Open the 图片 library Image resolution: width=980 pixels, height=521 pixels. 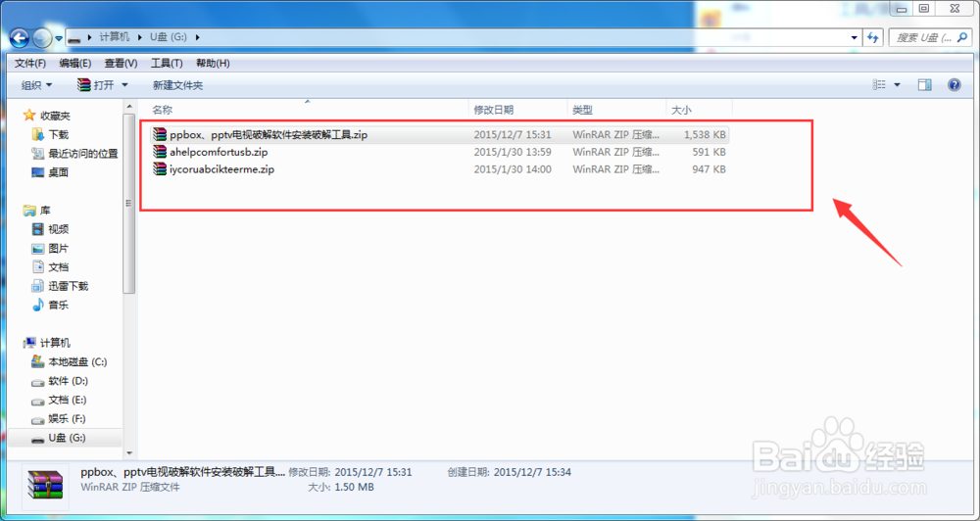tap(50, 248)
